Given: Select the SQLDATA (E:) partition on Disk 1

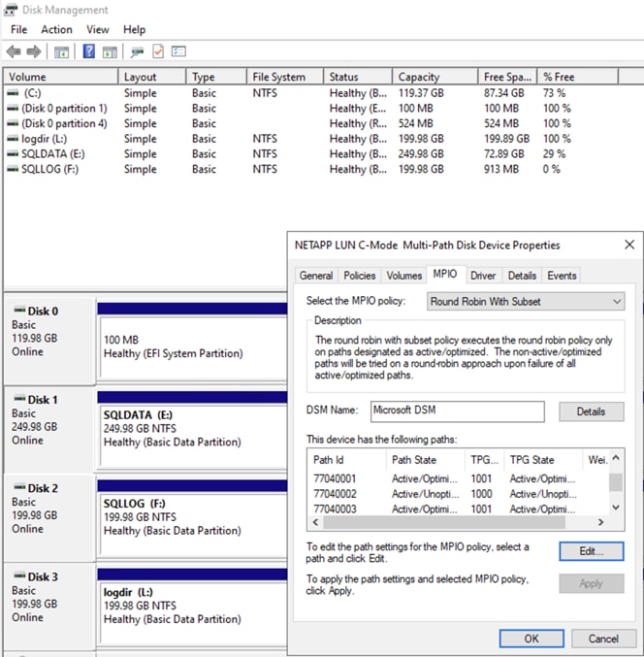Looking at the screenshot, I should coord(193,436).
